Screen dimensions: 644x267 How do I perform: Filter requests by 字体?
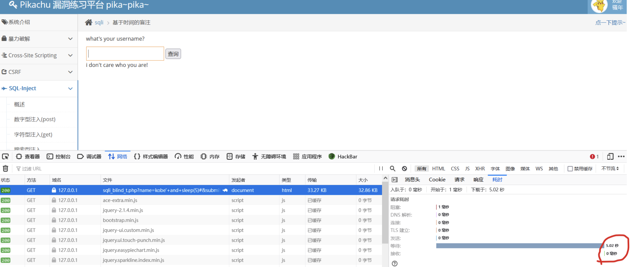click(495, 169)
